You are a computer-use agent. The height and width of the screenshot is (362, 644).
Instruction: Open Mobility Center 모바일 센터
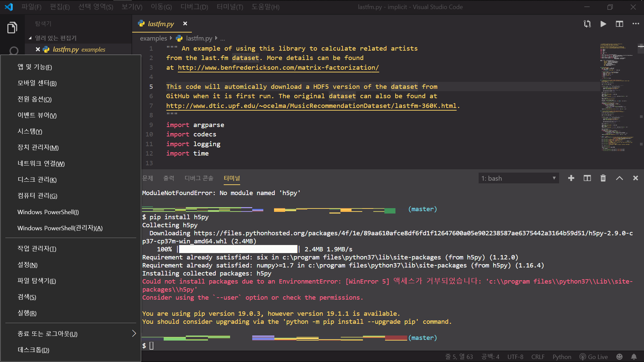[x=71, y=83]
